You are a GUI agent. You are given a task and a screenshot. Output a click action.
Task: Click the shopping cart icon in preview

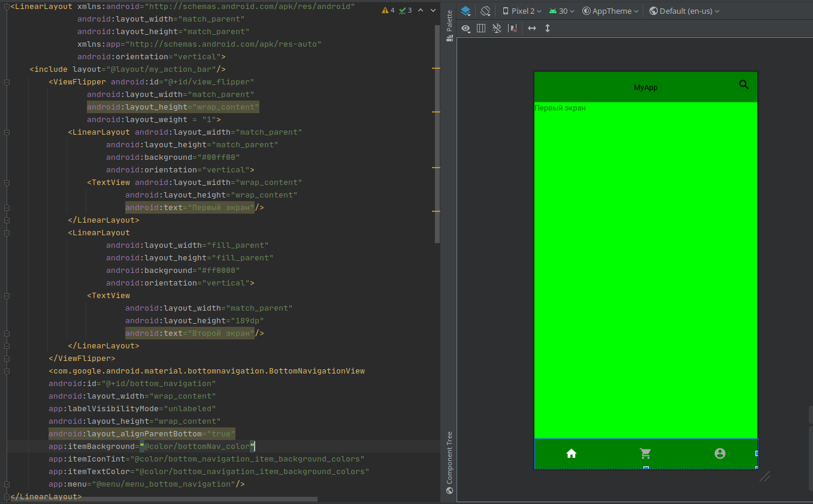click(x=646, y=453)
